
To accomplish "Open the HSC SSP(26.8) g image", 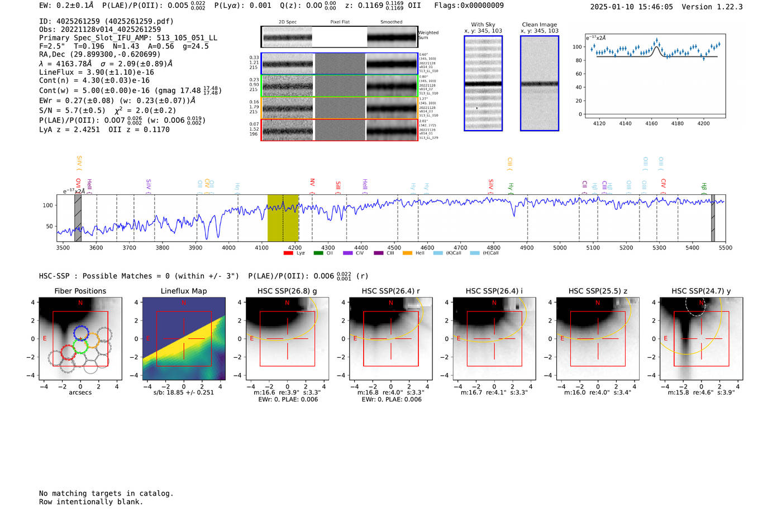I will pos(287,338).
